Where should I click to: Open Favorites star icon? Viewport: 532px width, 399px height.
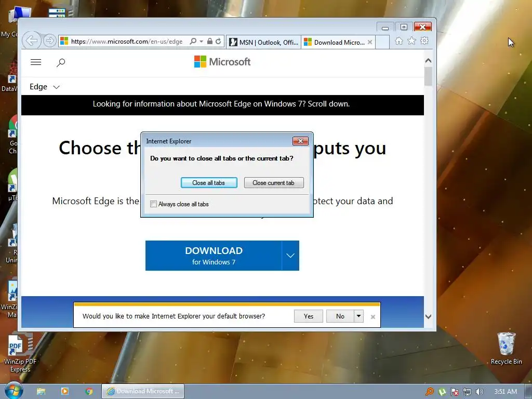pos(411,41)
